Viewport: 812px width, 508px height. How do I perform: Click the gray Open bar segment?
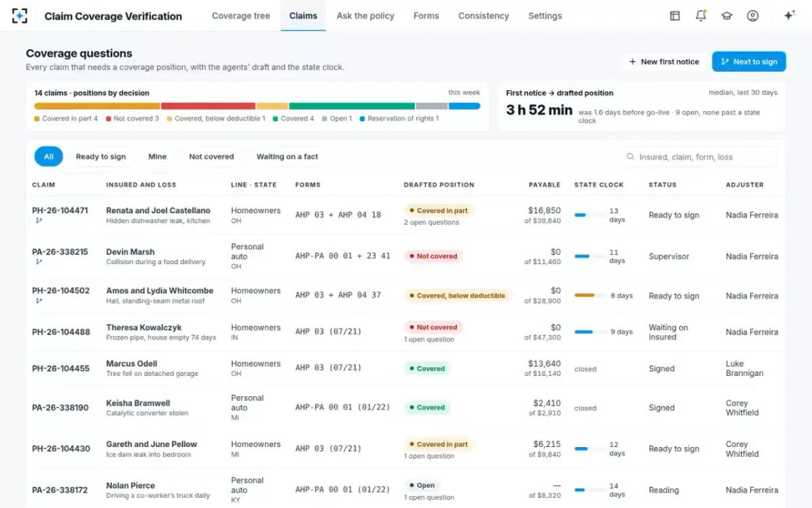432,106
